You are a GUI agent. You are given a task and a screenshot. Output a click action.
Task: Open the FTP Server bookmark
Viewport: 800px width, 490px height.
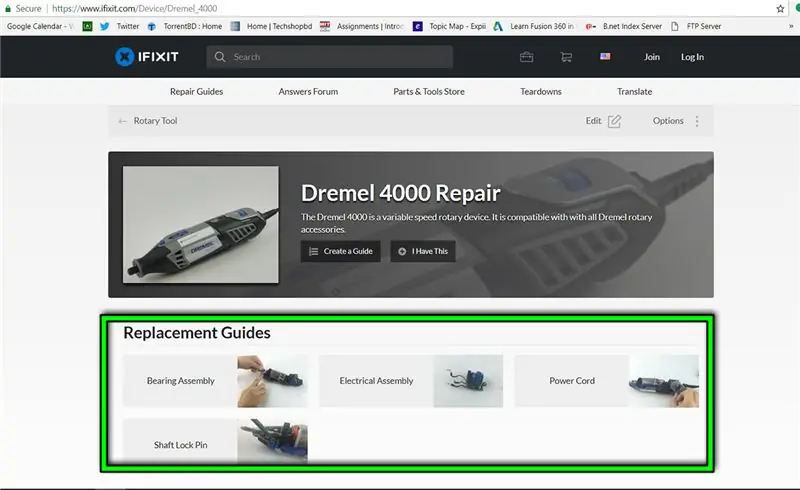click(696, 26)
